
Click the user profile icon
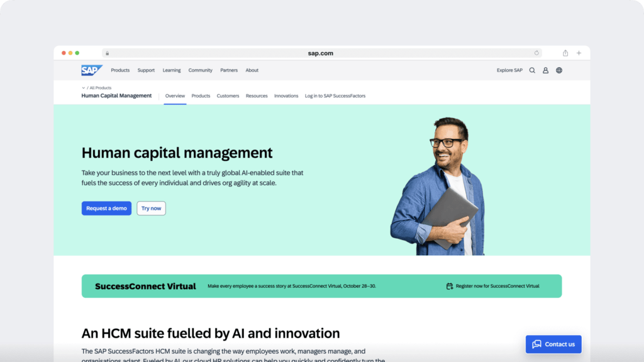(545, 70)
